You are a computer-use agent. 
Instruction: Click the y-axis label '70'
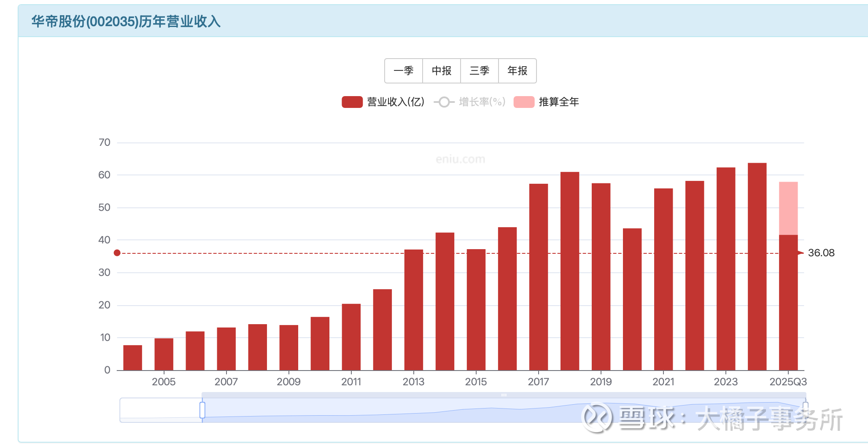[104, 142]
